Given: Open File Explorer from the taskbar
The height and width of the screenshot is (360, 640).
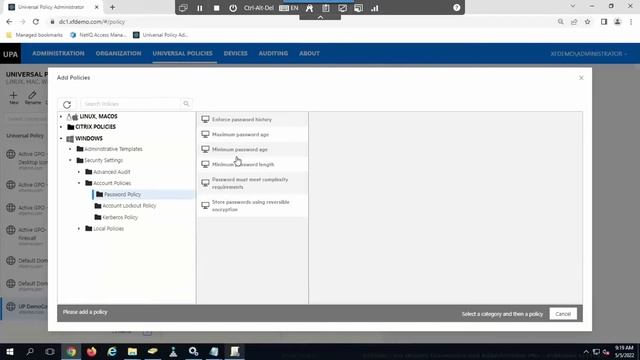Looking at the screenshot, I should coord(132,351).
